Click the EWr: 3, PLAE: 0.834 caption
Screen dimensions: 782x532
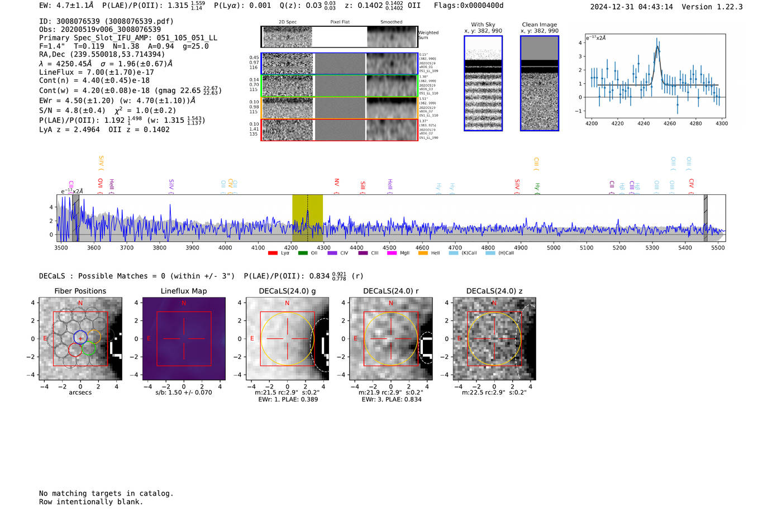coord(391,400)
